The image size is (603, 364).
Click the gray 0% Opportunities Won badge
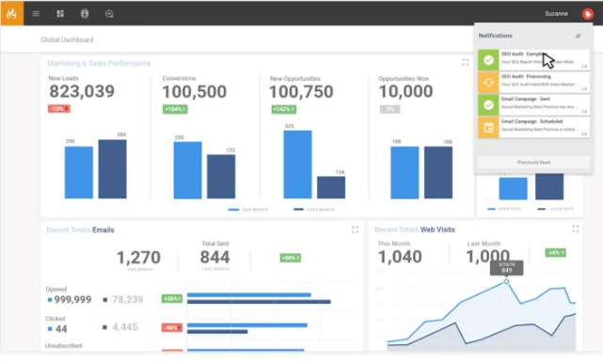point(389,109)
